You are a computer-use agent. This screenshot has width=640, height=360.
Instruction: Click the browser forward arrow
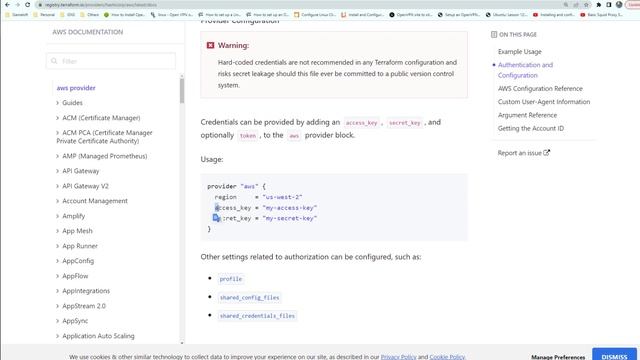[x=18, y=5]
